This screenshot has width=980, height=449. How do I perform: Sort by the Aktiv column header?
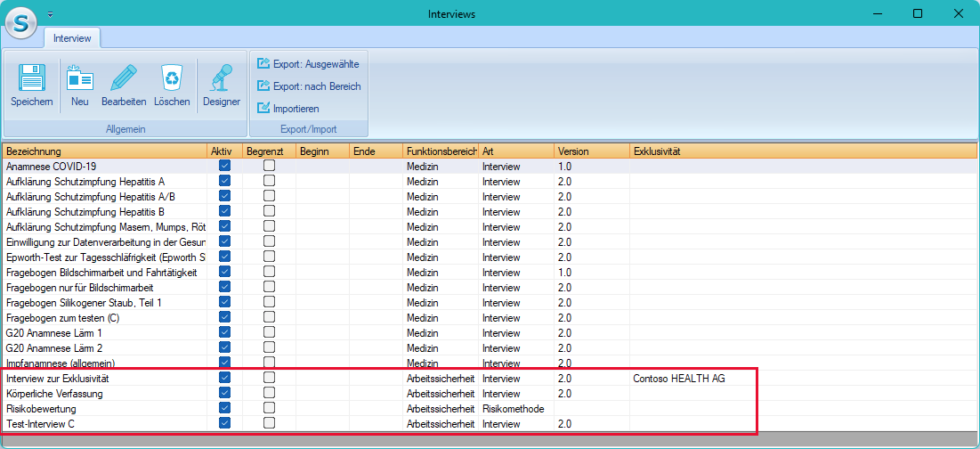click(225, 151)
